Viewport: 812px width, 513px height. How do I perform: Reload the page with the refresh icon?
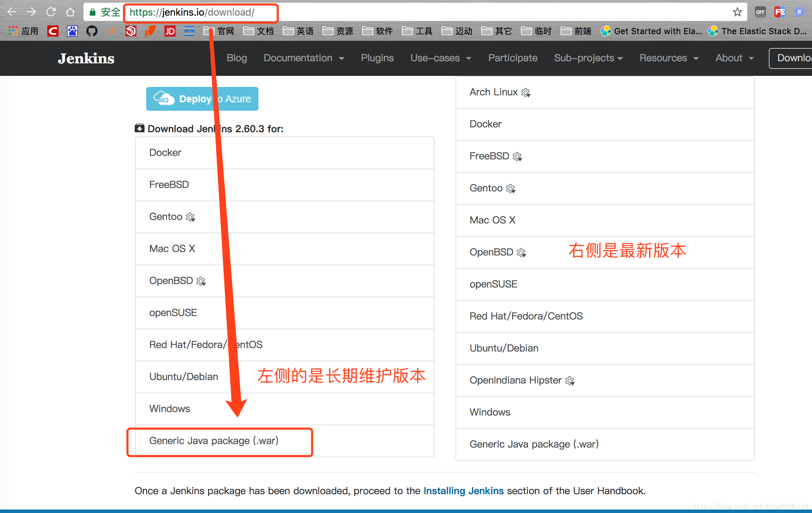(x=51, y=12)
